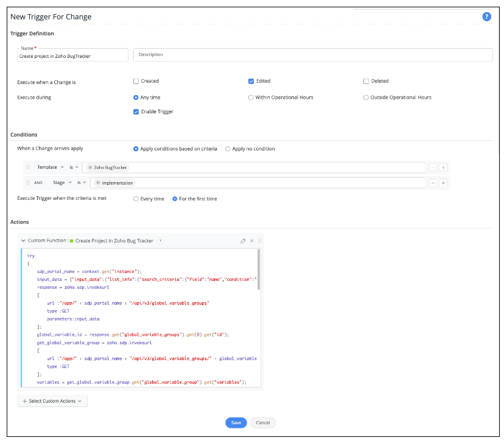Select Every time execution option

(x=136, y=199)
